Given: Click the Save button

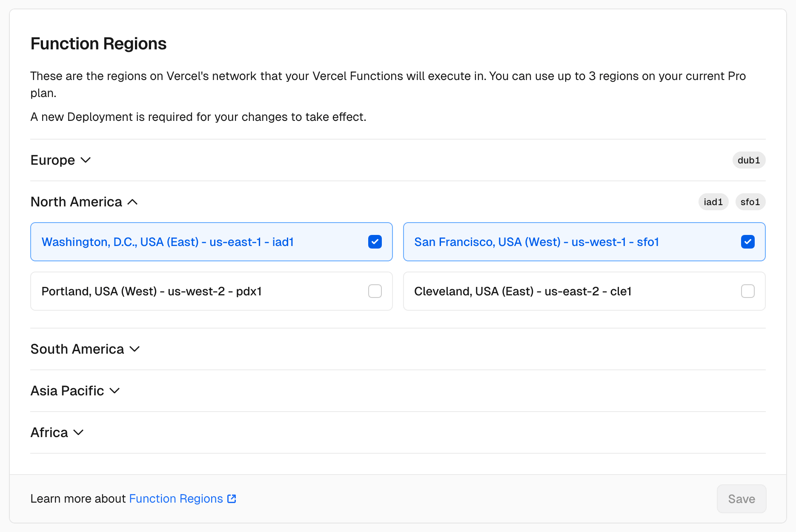Looking at the screenshot, I should coord(741,498).
